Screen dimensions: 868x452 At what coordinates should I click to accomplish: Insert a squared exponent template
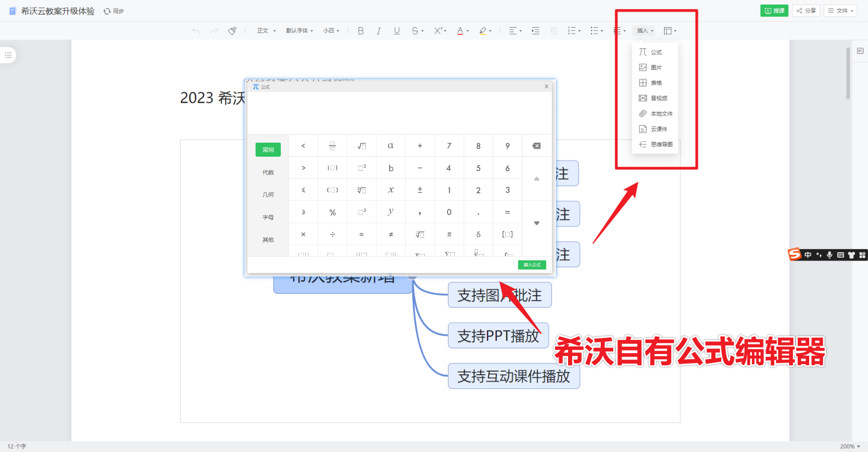click(362, 168)
